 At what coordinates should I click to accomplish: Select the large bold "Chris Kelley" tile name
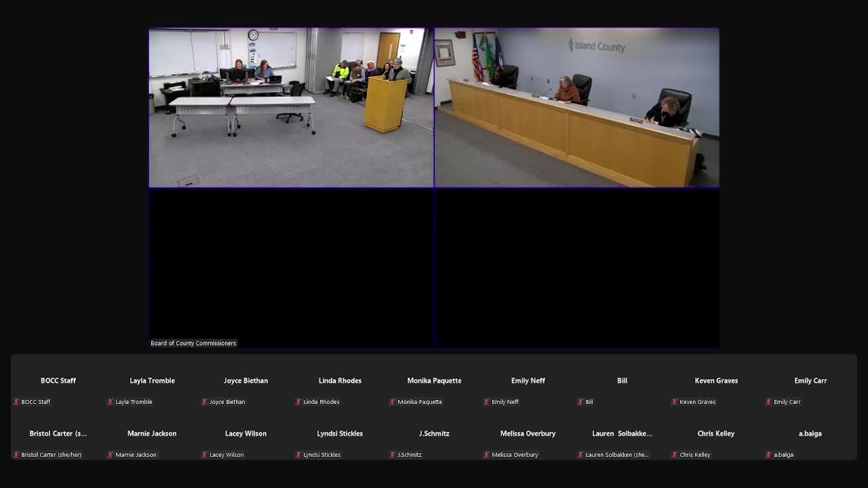coord(716,434)
